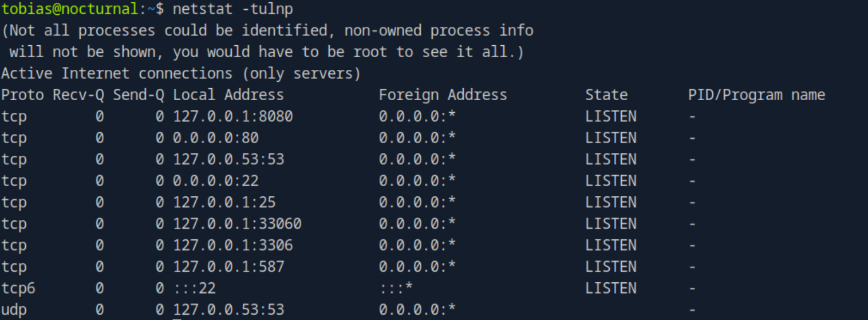This screenshot has width=868, height=320.
Task: Click the 127.0.0.1:8080 local address
Action: coord(233,117)
